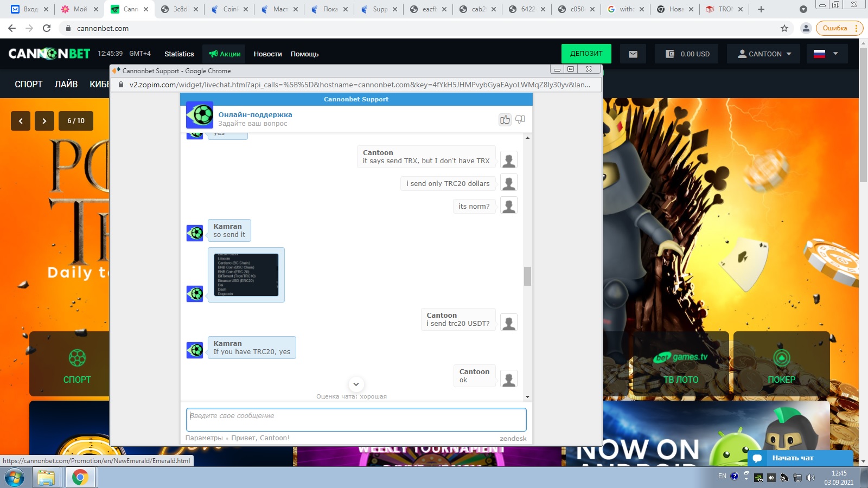This screenshot has width=868, height=488.
Task: Open the Параметры link in the chat footer
Action: tap(204, 438)
